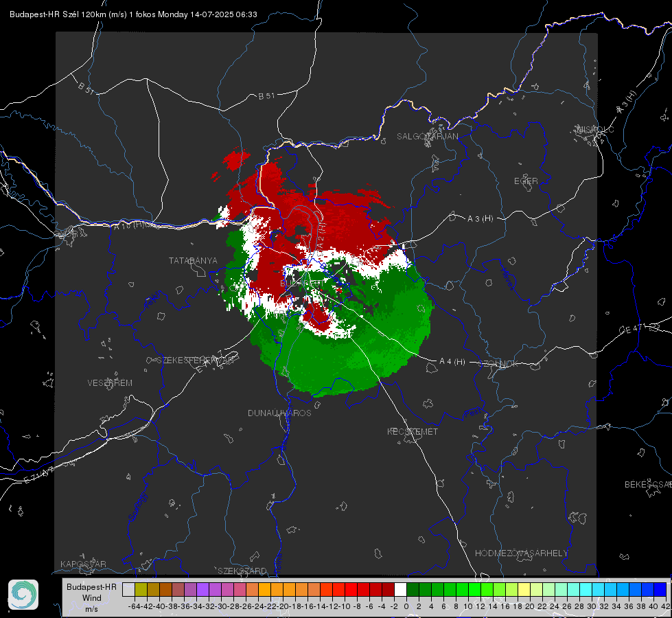Click the VESZPRÉM city label
This screenshot has height=618, width=672.
[110, 383]
